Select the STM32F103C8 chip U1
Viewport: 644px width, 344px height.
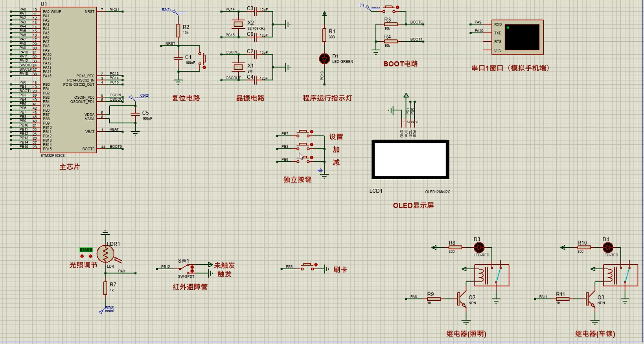pos(69,80)
